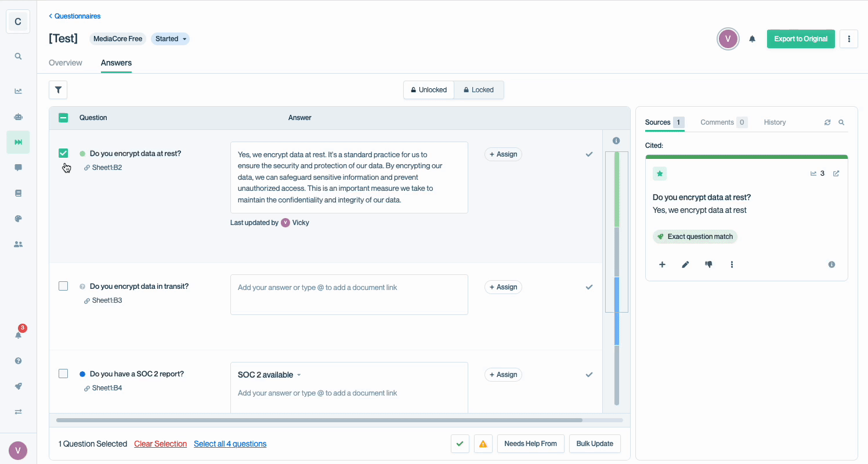Open sidebar notifications bell with badge 3
The image size is (868, 464).
(x=18, y=335)
